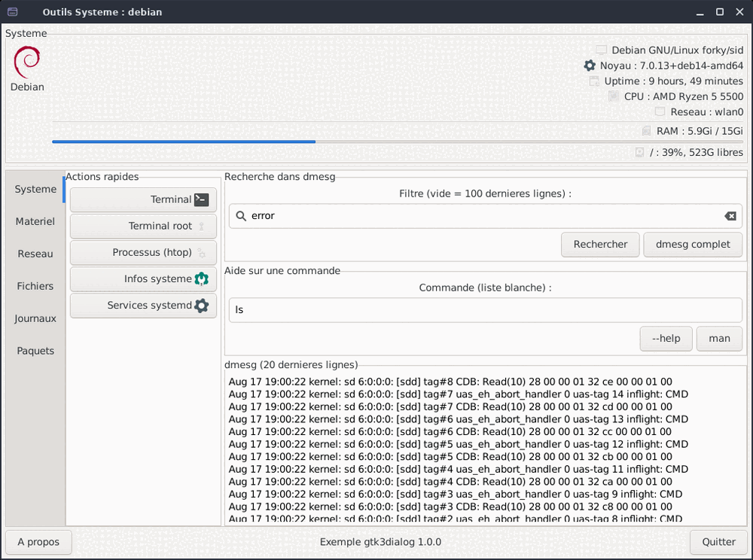Click the 'Exemple gtk3dialog 1.0.0' status text
Viewport: 753px width, 560px height.
pos(380,542)
